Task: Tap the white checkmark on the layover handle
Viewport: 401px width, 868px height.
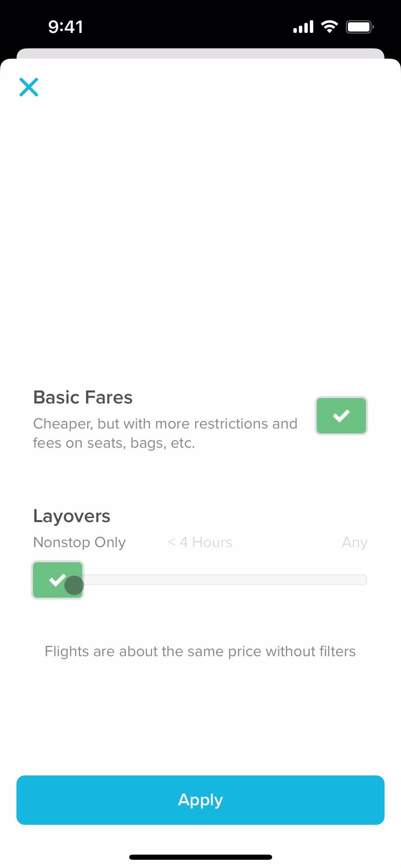Action: click(58, 580)
